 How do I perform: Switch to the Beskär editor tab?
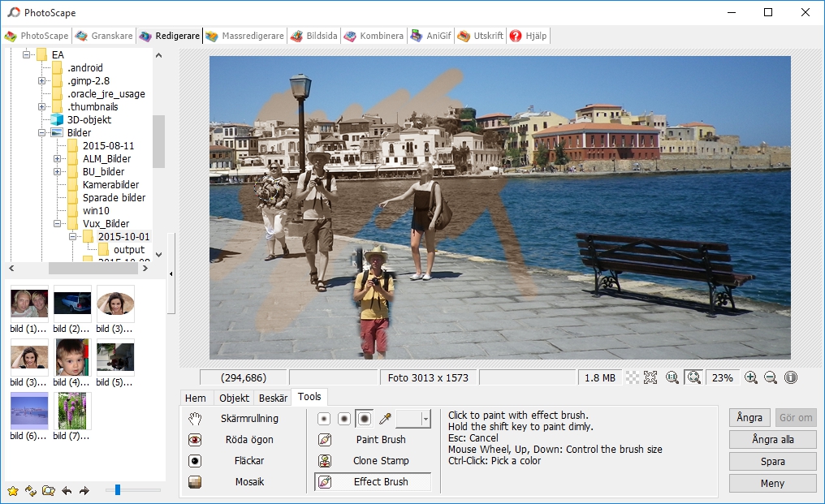coord(273,398)
